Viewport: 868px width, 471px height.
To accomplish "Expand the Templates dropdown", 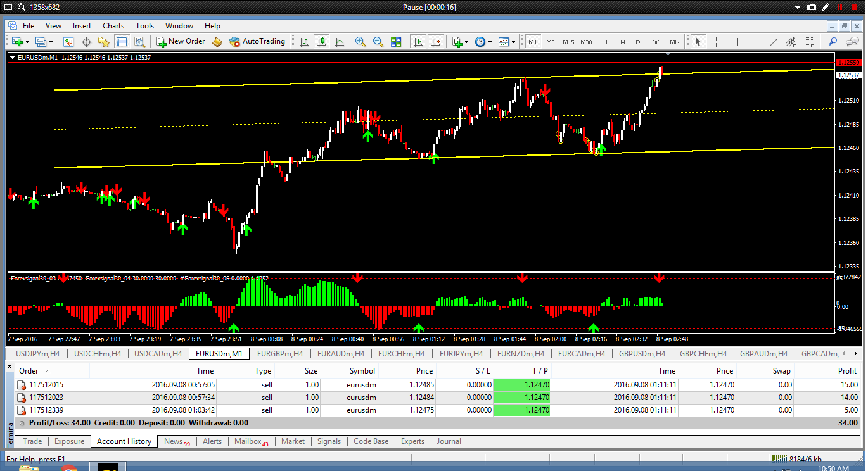I will tap(513, 42).
